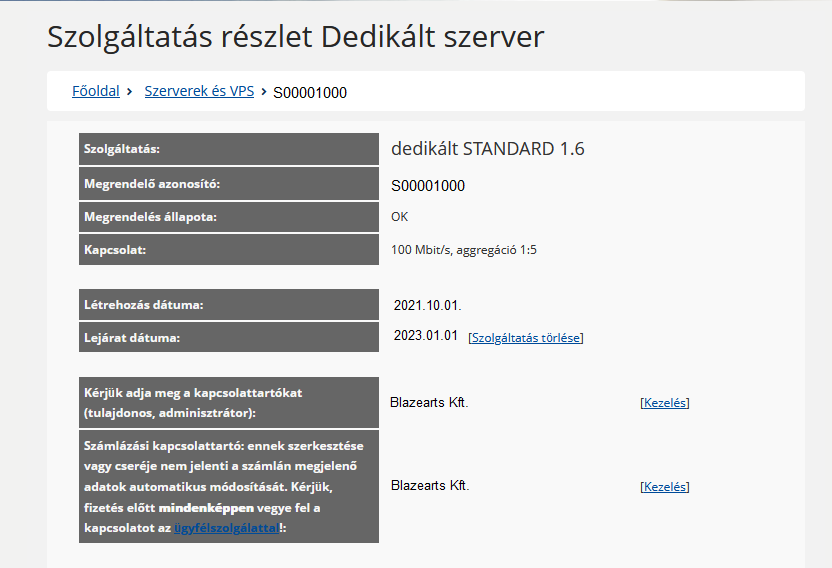The height and width of the screenshot is (568, 832).
Task: Click the 'Szolgáltatás:' label cell
Action: 229,149
